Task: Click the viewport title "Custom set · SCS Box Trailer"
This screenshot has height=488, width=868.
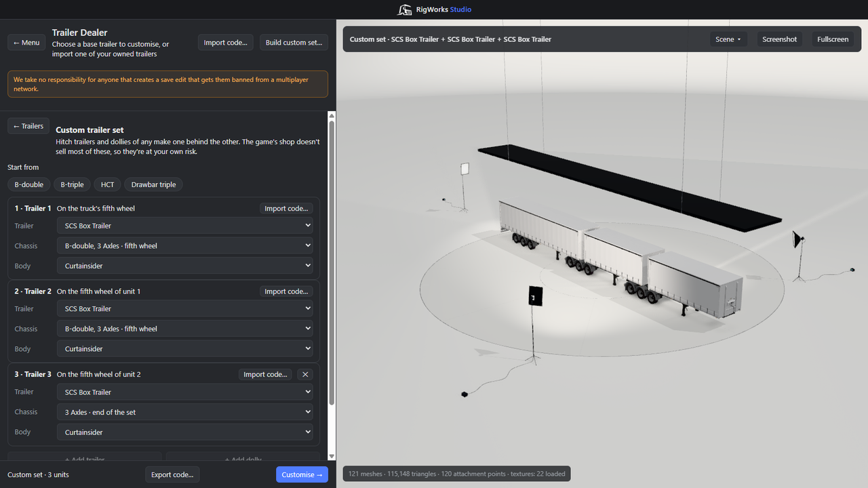Action: [450, 39]
